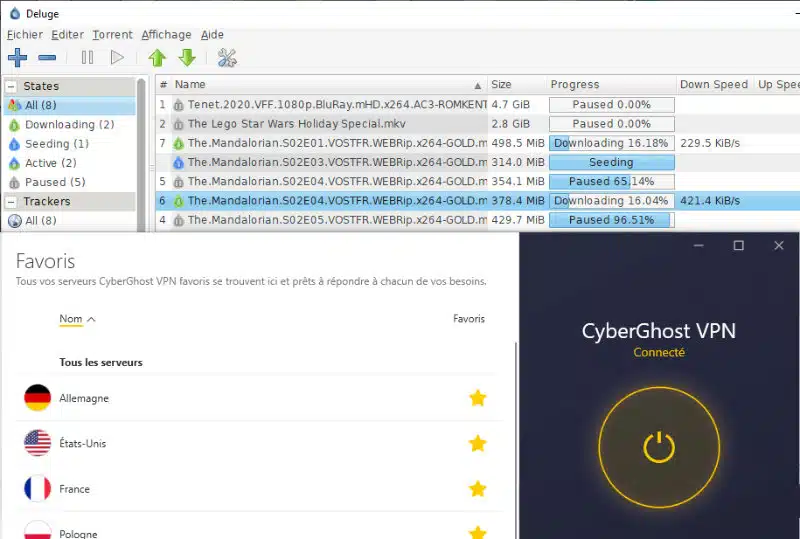
Task: Click the Deluge droplet logo in title bar
Action: coord(15,13)
